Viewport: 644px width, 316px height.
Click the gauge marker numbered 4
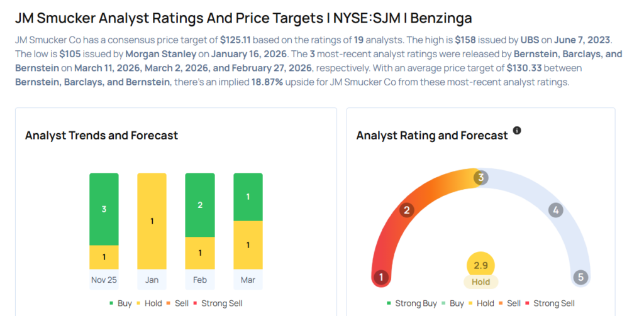555,210
